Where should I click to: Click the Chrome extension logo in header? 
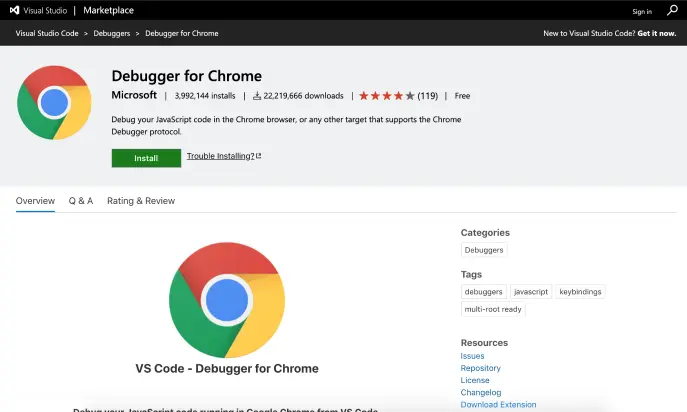pyautogui.click(x=54, y=103)
